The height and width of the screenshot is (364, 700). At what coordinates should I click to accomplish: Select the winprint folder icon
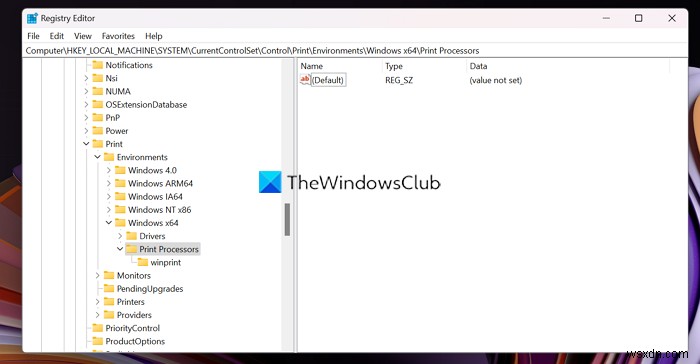click(x=143, y=262)
